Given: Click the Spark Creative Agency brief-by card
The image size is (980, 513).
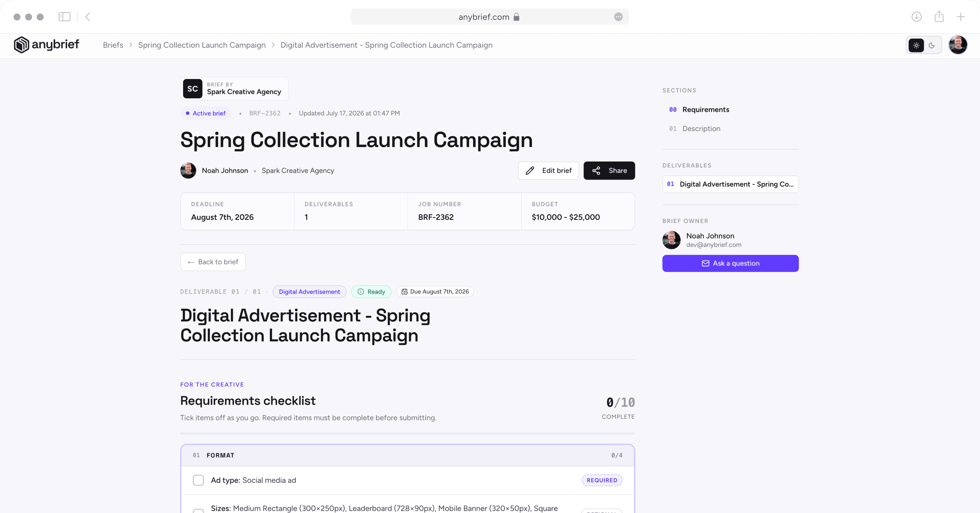Looking at the screenshot, I should pyautogui.click(x=234, y=89).
